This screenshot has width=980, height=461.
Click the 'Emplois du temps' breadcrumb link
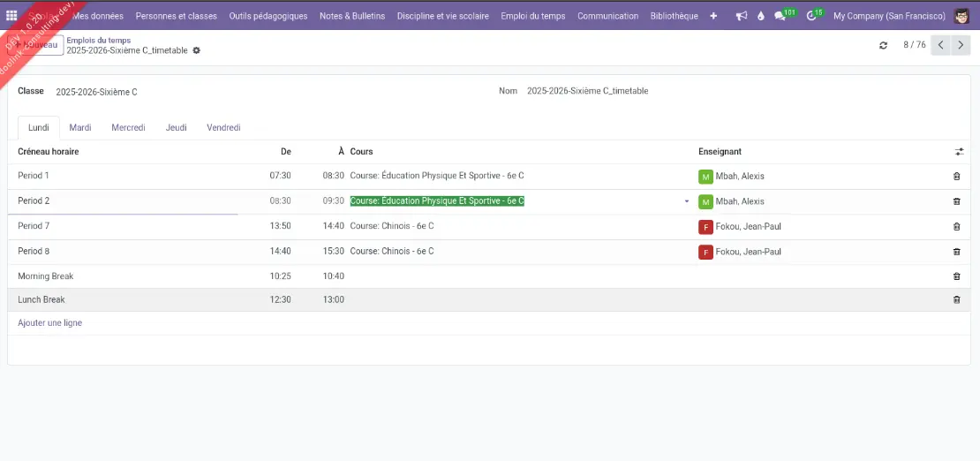99,41
